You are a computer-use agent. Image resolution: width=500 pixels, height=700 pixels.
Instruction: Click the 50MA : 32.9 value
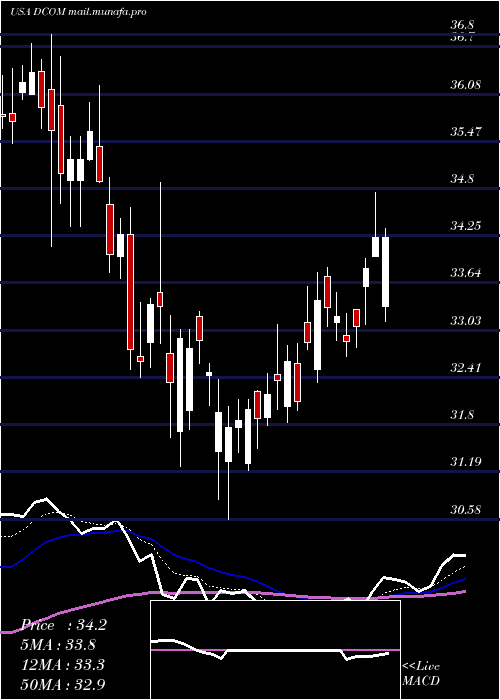tap(65, 684)
